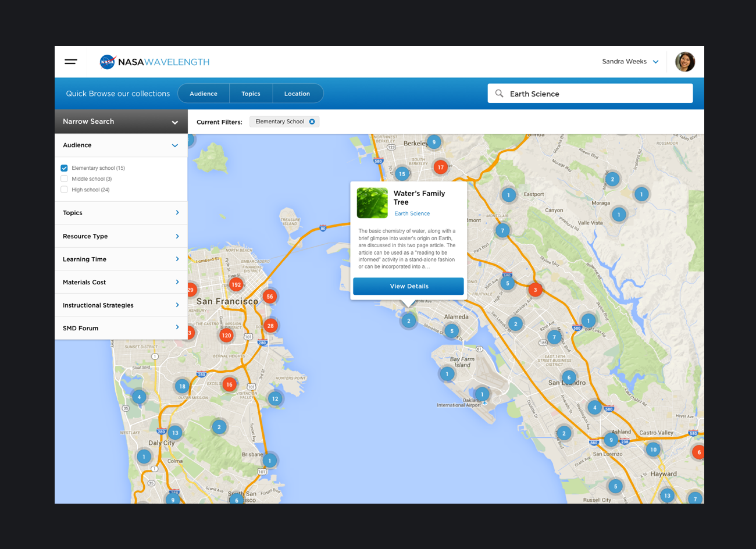Image resolution: width=756 pixels, height=549 pixels.
Task: Uncheck Elementary school checkbox
Action: click(x=64, y=168)
